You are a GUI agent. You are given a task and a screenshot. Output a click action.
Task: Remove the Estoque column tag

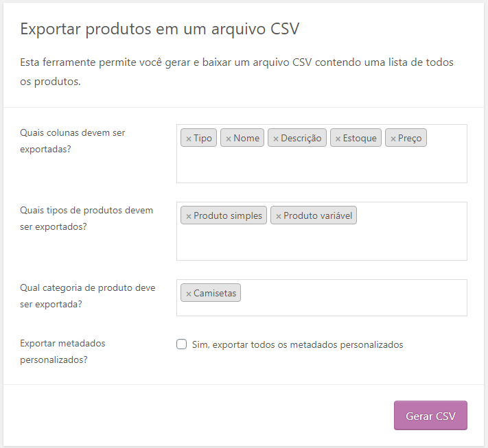(338, 139)
